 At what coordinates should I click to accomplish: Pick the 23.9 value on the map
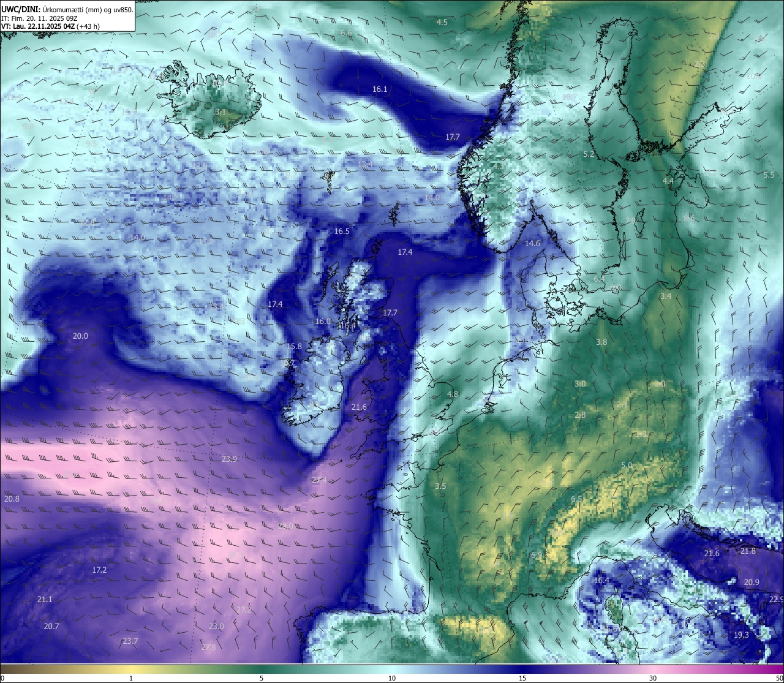coord(229,459)
